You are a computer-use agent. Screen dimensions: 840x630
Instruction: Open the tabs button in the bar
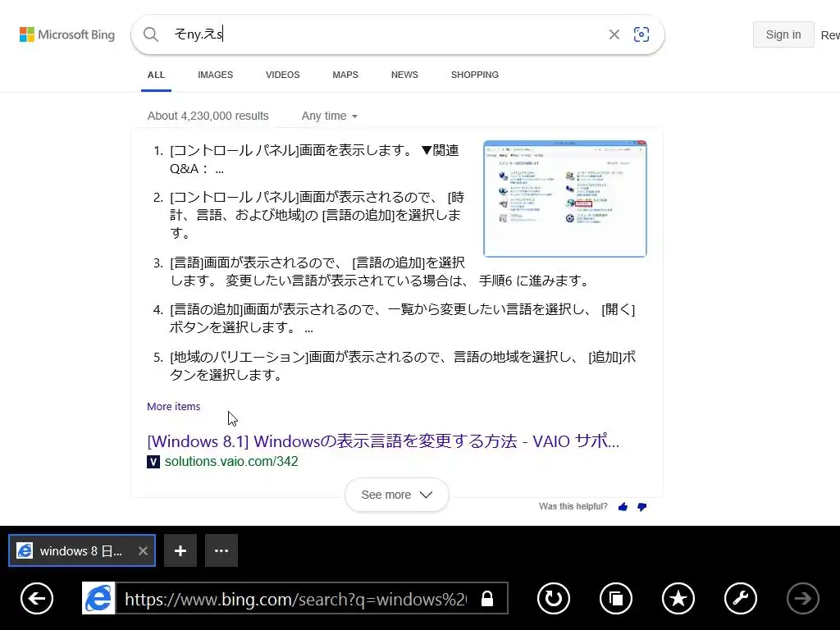coord(616,598)
